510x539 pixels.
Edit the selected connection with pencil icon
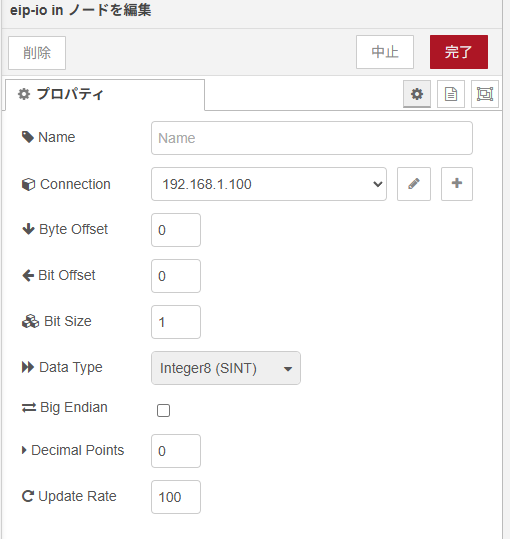(414, 184)
